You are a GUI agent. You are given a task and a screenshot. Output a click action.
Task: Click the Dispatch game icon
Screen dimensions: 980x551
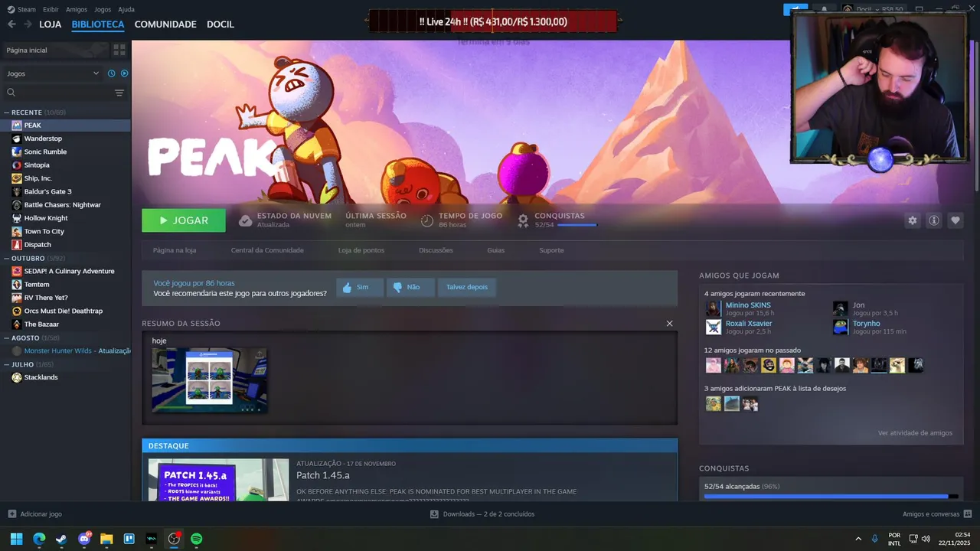point(17,245)
